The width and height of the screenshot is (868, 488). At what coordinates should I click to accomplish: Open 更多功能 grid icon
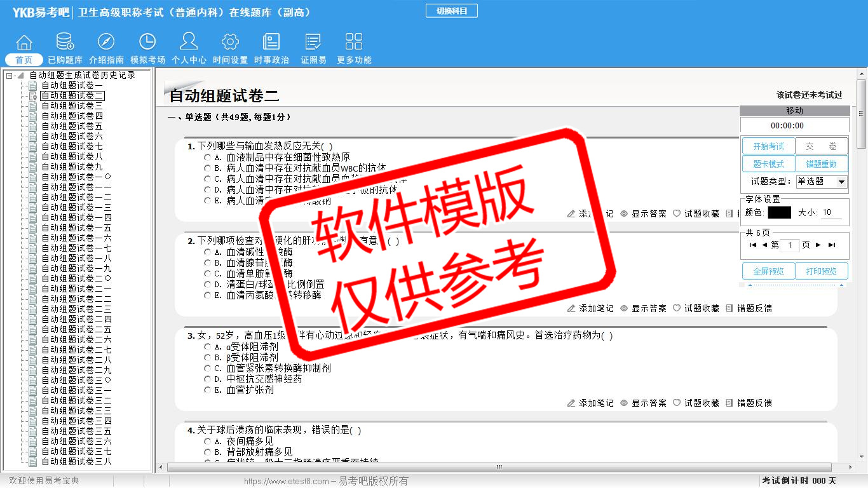(354, 43)
